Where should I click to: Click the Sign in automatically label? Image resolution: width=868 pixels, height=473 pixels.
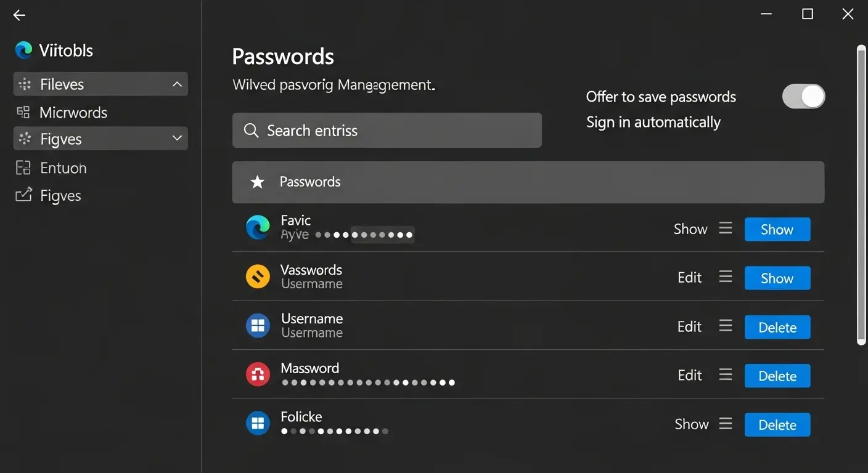653,123
